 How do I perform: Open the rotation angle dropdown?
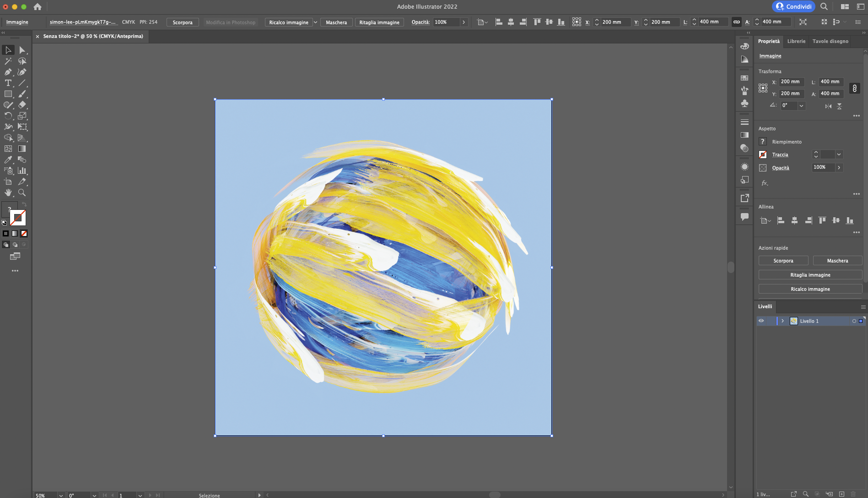801,106
